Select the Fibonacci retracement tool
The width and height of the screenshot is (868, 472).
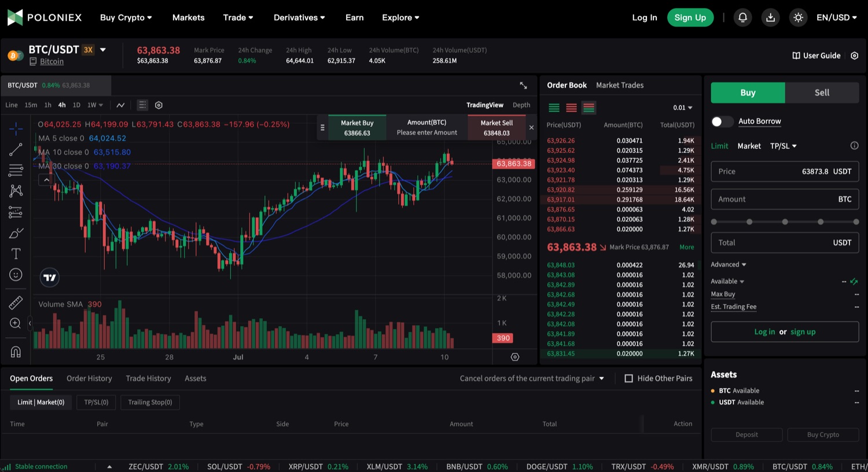tap(16, 170)
